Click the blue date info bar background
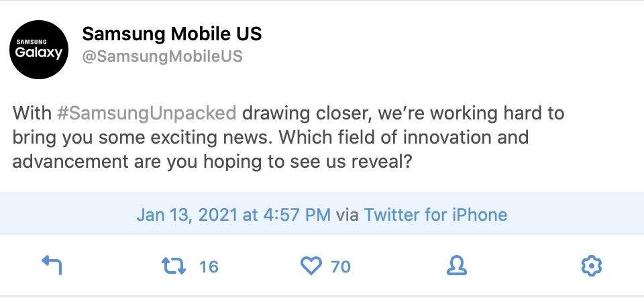Viewport: 644px width, 298px height. coord(322,213)
